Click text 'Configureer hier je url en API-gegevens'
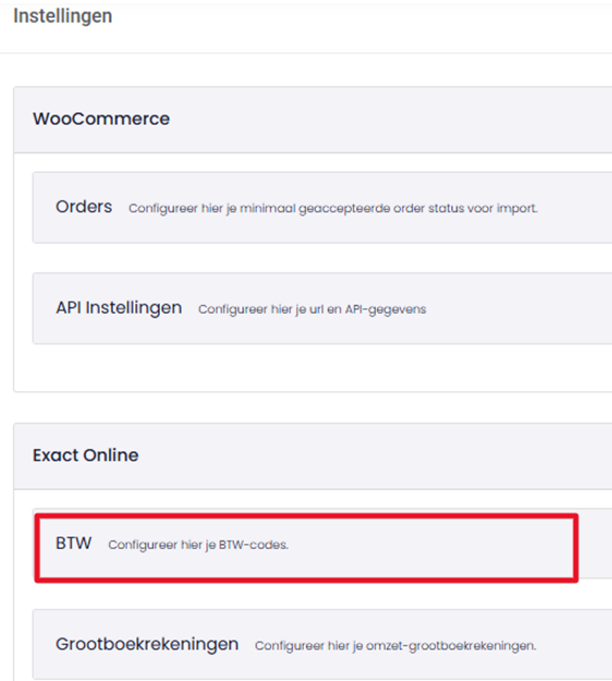 coord(312,309)
